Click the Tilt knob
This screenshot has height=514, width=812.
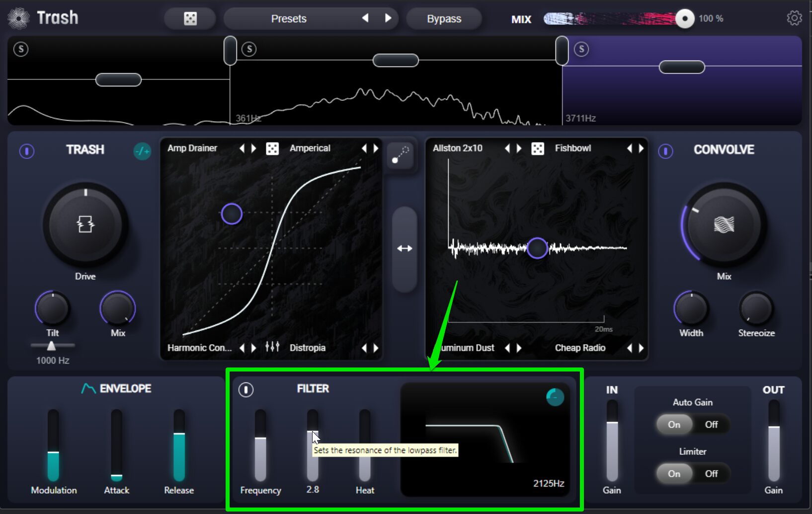[x=52, y=308]
